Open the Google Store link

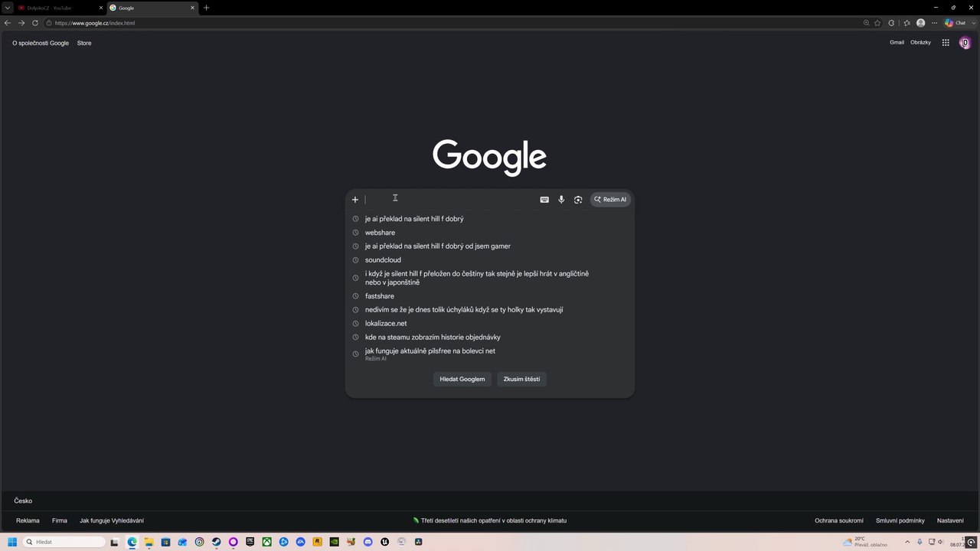click(x=84, y=43)
